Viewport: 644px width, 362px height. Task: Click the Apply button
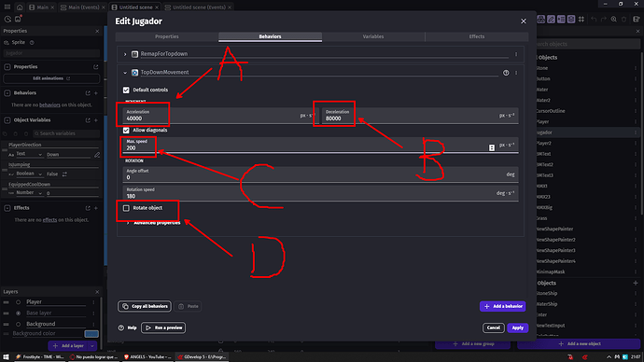coord(517,327)
